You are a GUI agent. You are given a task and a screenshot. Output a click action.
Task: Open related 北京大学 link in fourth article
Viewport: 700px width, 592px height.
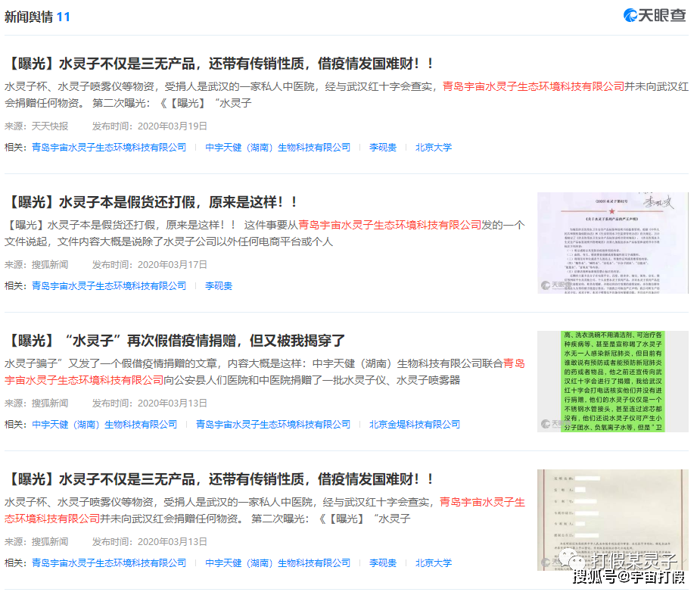(434, 563)
